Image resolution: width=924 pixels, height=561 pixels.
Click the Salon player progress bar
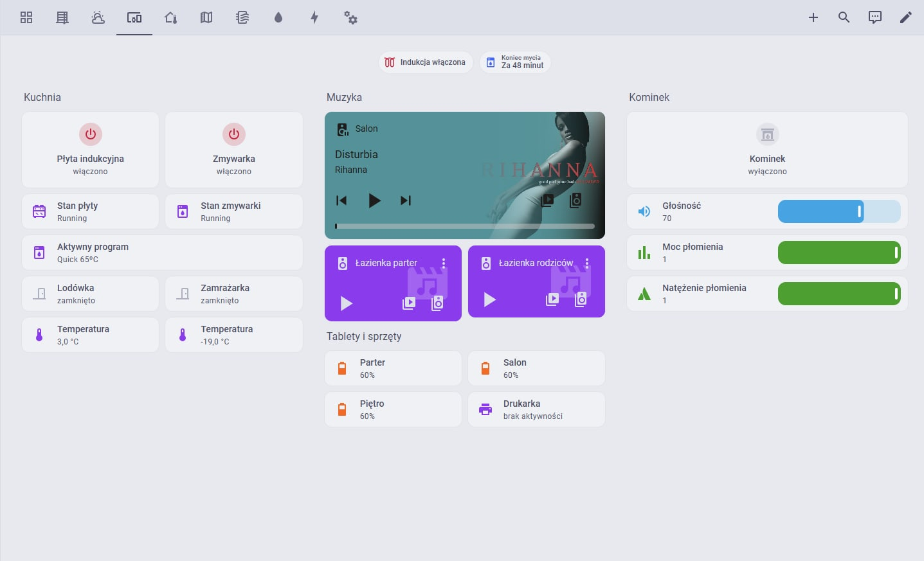[x=465, y=226]
